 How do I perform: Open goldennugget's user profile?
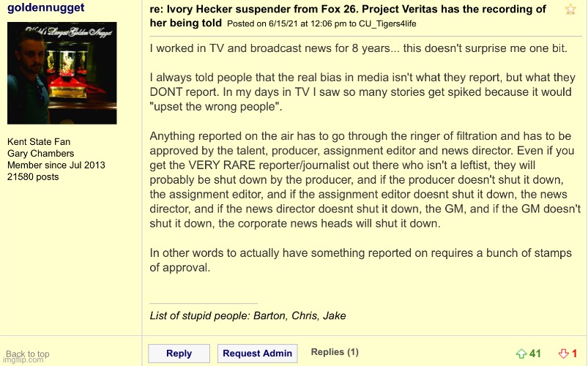click(x=45, y=8)
